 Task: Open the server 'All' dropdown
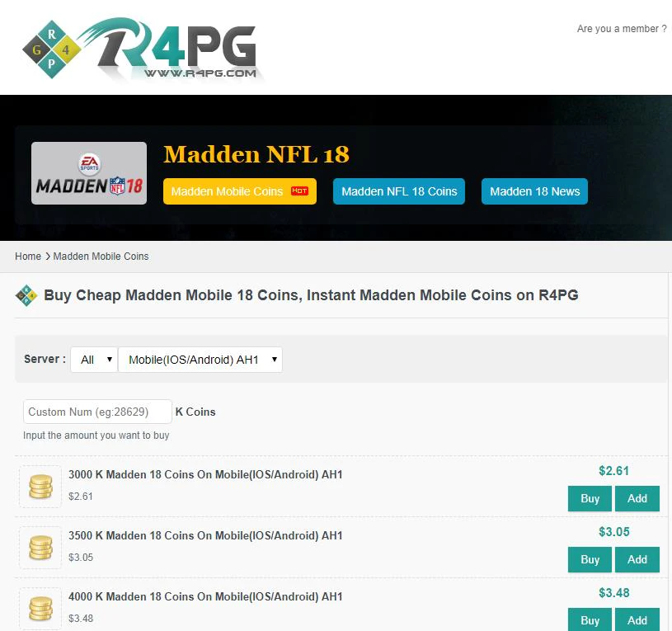click(x=94, y=360)
